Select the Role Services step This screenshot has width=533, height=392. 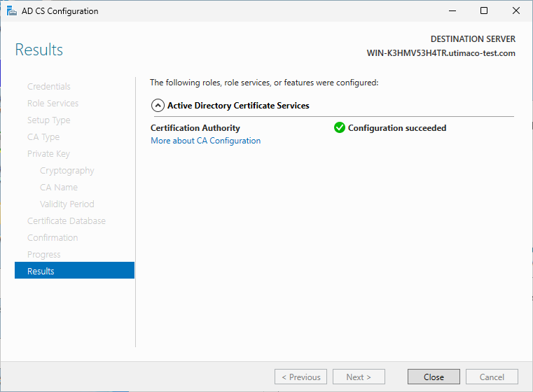(53, 104)
